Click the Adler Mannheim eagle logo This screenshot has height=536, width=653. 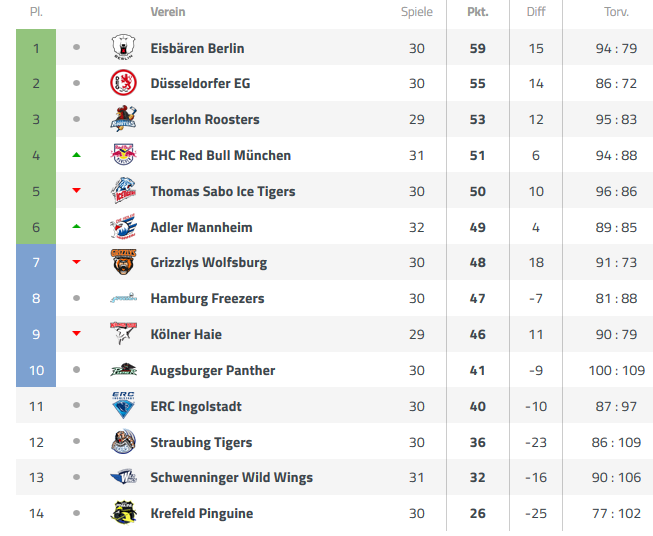123,227
